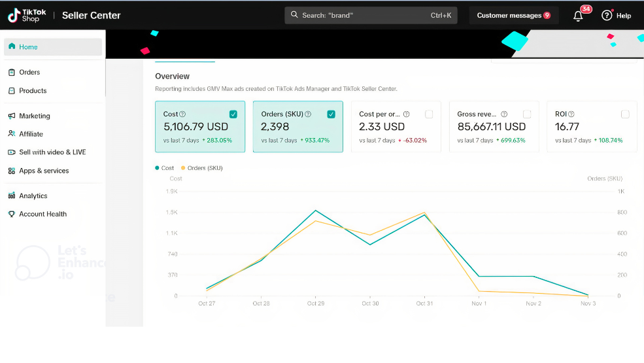Viewport: 644px width, 363px height.
Task: Click the info icon beside Cost label
Action: (x=182, y=114)
